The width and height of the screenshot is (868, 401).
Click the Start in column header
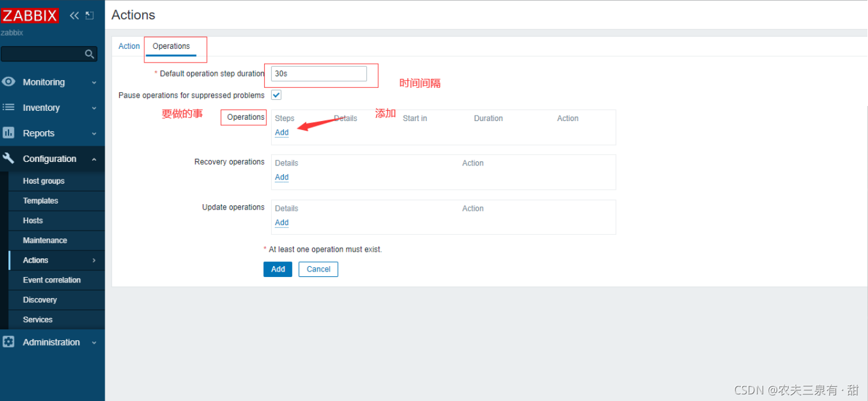pyautogui.click(x=415, y=119)
